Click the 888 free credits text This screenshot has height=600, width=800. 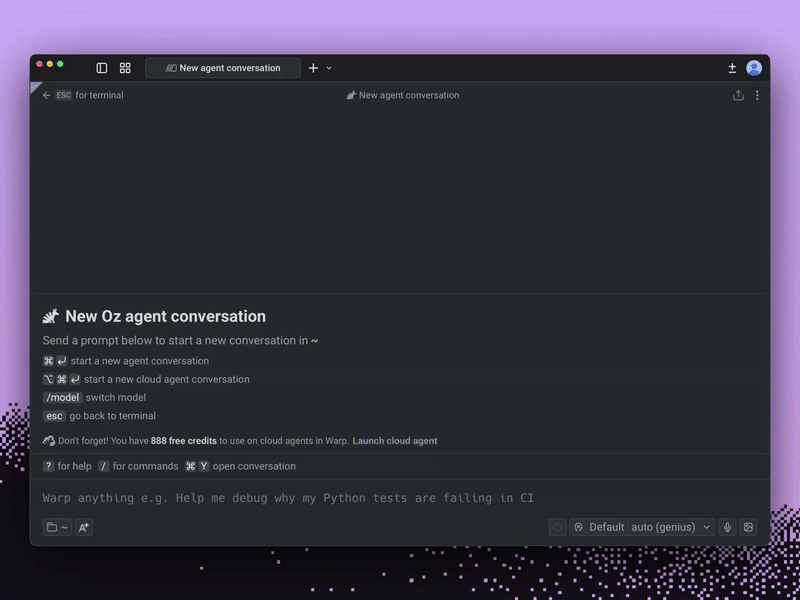click(x=184, y=441)
